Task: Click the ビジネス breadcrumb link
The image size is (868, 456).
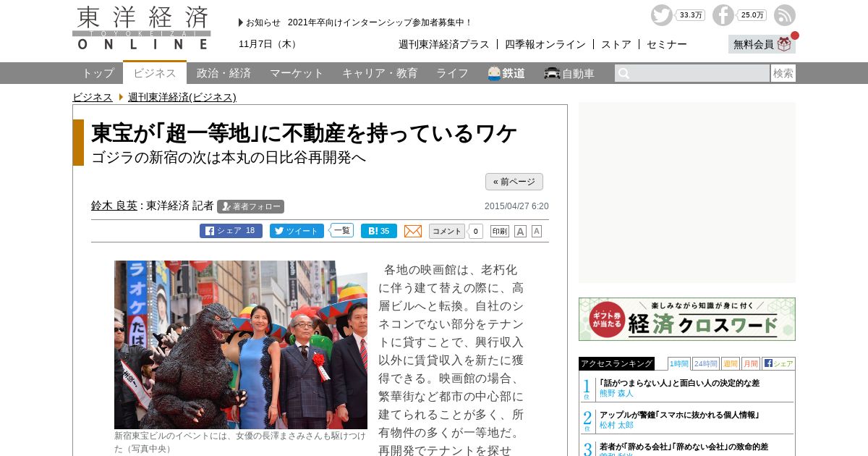Action: click(93, 97)
